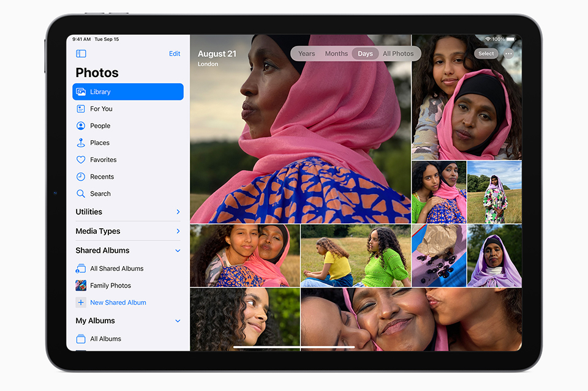
Task: Tap the Select button
Action: [x=486, y=54]
